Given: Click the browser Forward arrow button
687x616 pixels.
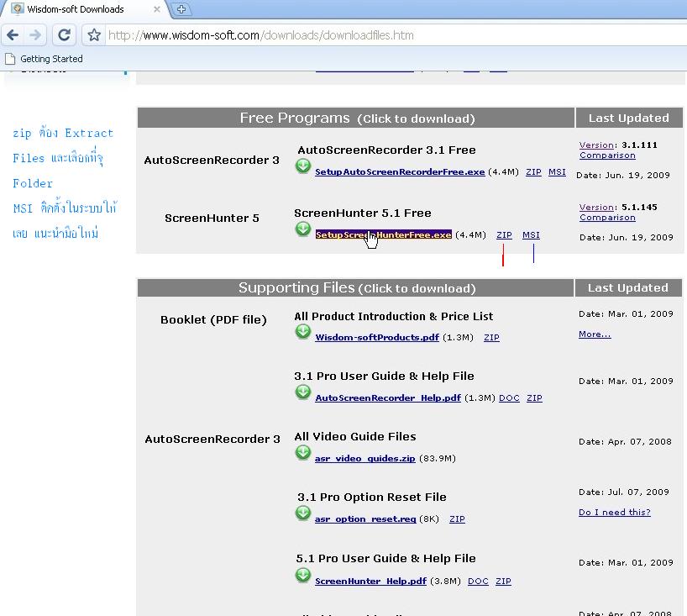Looking at the screenshot, I should [x=35, y=34].
